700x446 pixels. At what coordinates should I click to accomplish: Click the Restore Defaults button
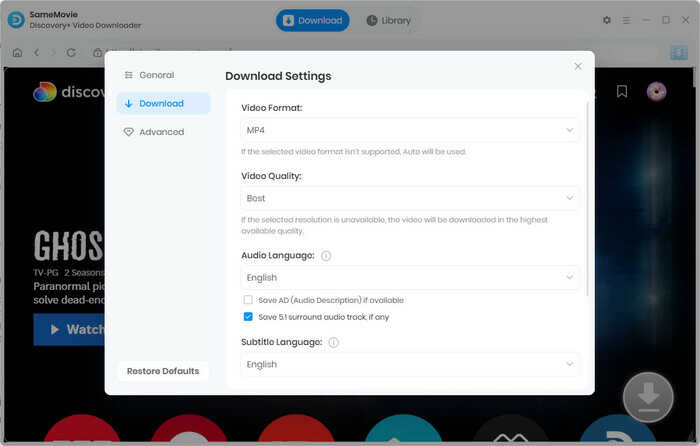tap(163, 371)
